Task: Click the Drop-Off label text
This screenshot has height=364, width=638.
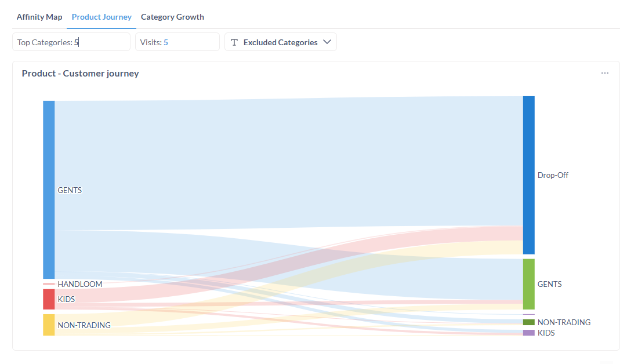Action: [553, 175]
